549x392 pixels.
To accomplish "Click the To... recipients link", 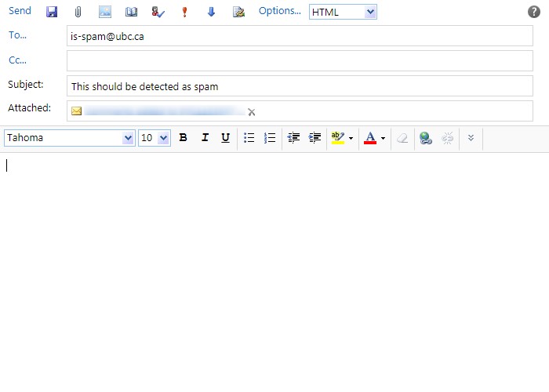I will [x=17, y=35].
